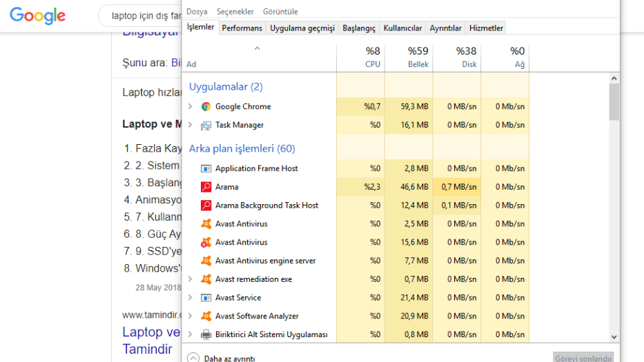The width and height of the screenshot is (644, 362).
Task: Click the Google Chrome process icon
Action: coord(206,107)
